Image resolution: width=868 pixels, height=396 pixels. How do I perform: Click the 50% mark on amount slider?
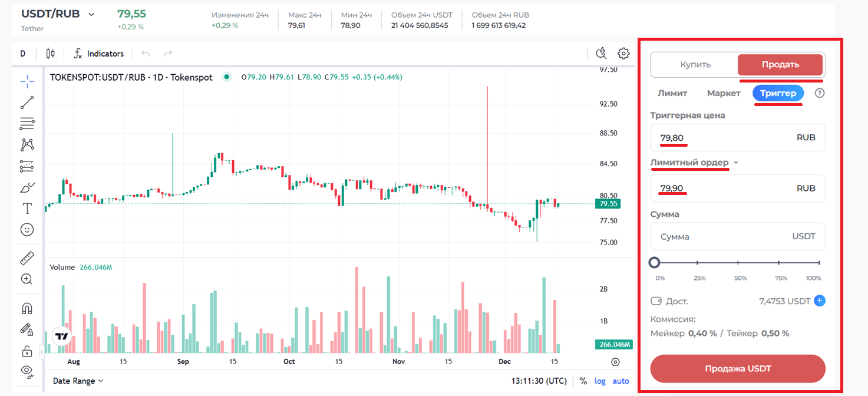pyautogui.click(x=740, y=263)
